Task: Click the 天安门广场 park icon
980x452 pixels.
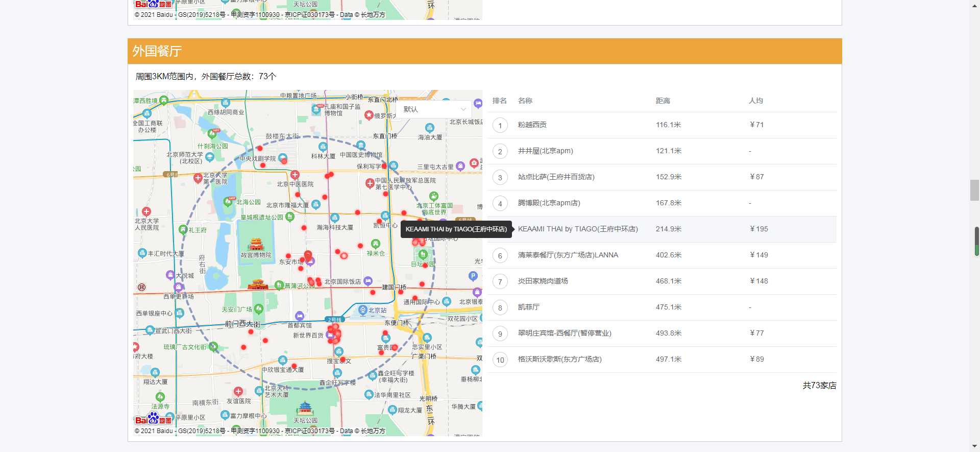Action: click(x=258, y=308)
